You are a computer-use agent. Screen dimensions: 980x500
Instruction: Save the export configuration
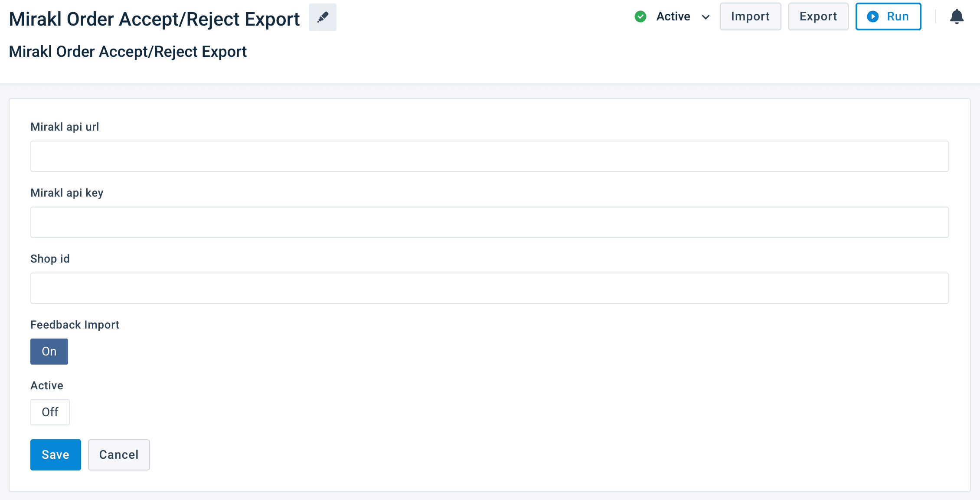pyautogui.click(x=56, y=455)
